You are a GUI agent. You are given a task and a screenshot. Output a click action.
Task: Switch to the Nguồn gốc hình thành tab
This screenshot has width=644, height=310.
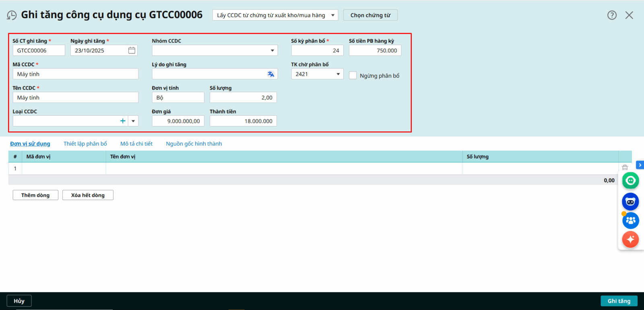pyautogui.click(x=194, y=144)
